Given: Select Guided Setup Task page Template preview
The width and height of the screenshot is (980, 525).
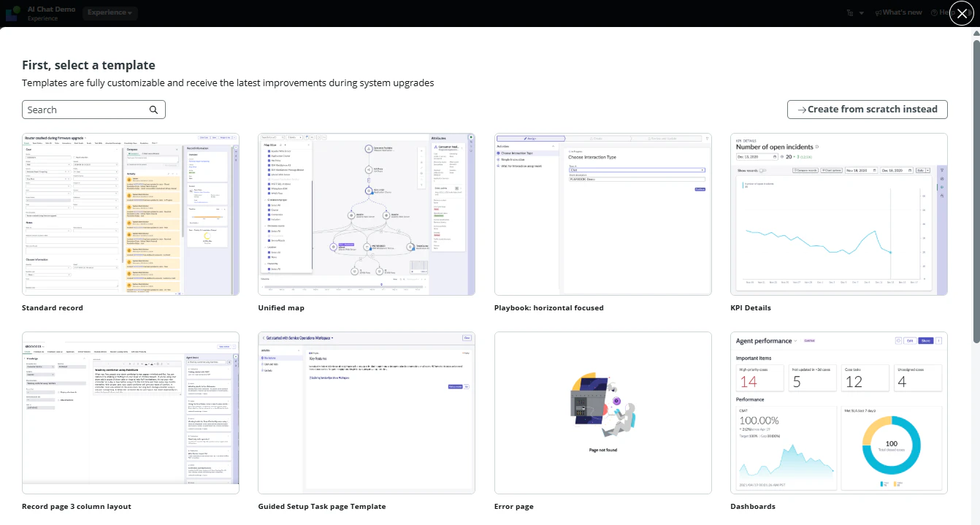Looking at the screenshot, I should click(x=367, y=413).
